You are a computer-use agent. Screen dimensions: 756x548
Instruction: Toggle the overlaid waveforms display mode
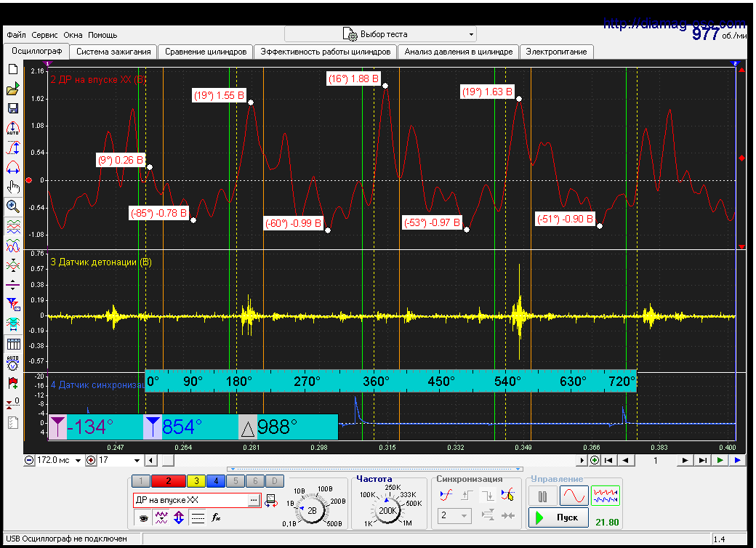pyautogui.click(x=13, y=246)
